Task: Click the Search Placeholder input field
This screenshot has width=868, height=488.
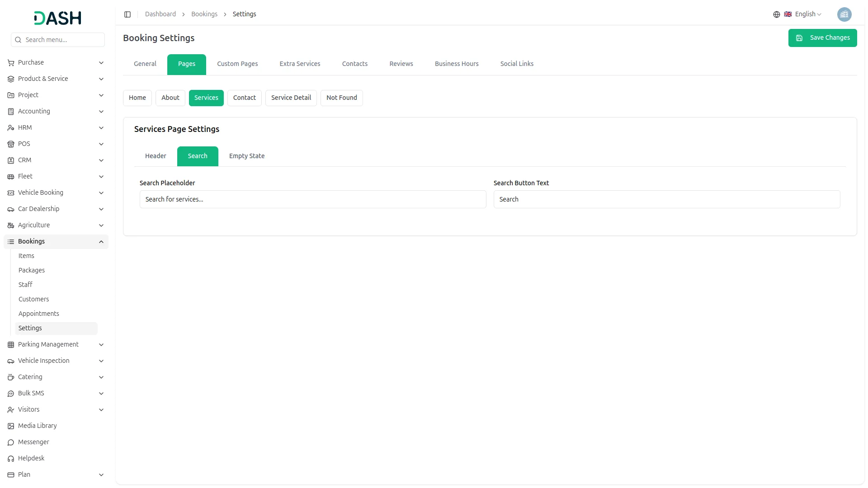Action: 312,200
